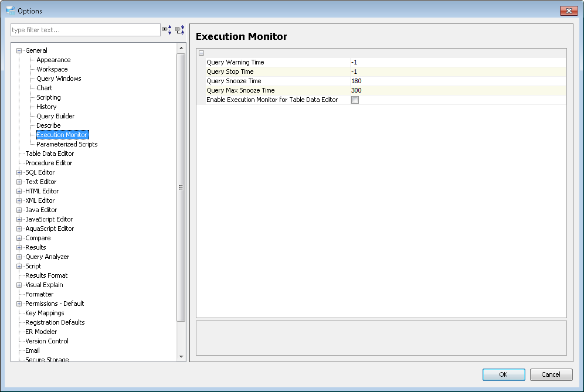
Task: Expand the Permissions - Default node
Action: click(19, 304)
